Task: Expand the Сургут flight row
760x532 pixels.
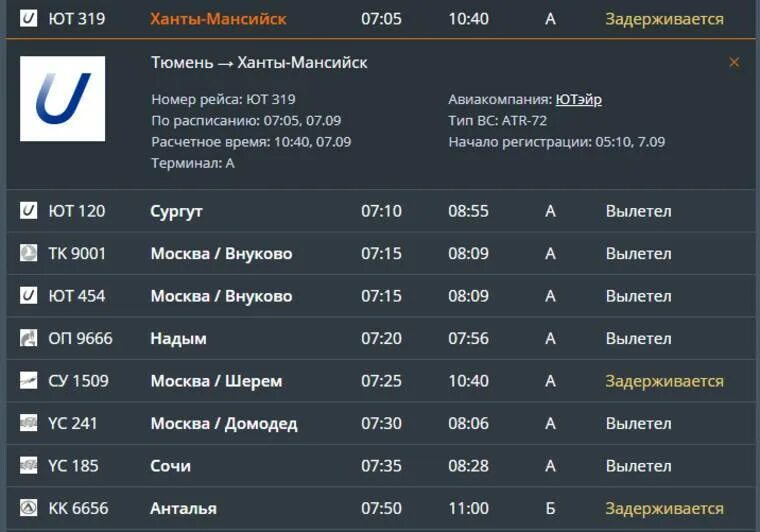Action: coord(380,211)
